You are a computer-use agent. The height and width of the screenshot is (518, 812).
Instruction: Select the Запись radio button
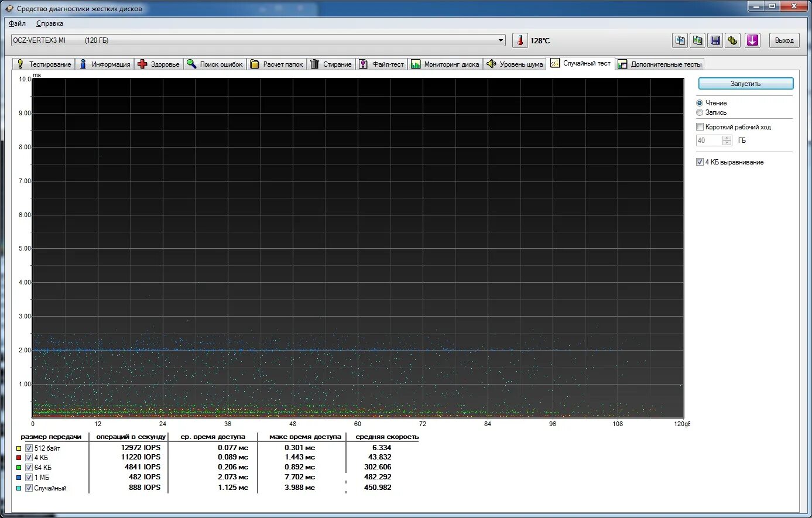pos(700,112)
